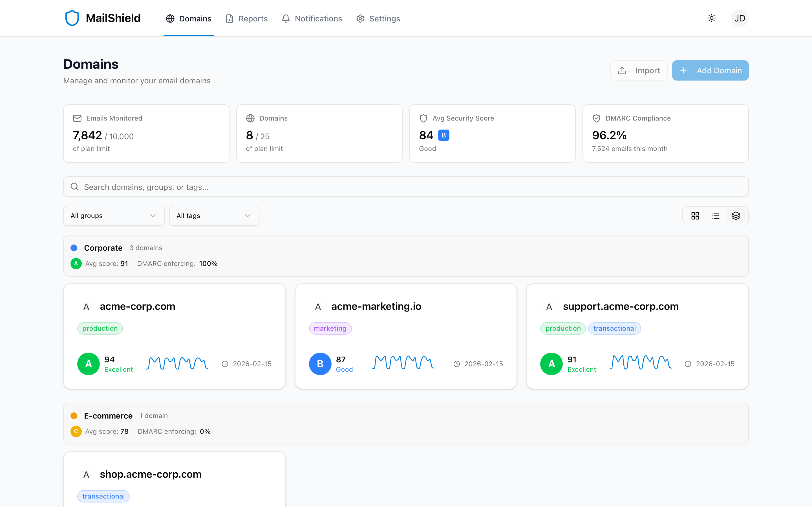Screen dimensions: 812x507
Task: Go to the Notifications tab
Action: tap(312, 18)
